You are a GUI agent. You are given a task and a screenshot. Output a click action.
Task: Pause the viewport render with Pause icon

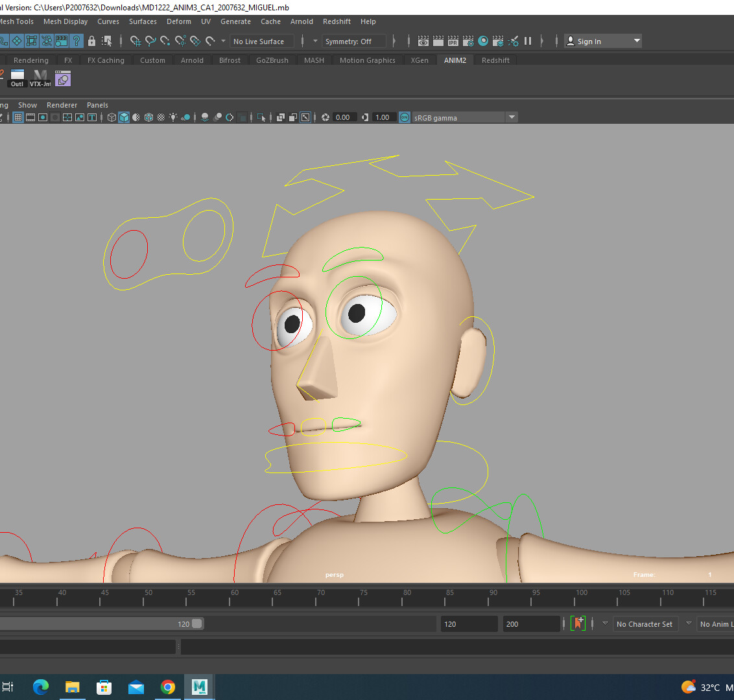(527, 41)
